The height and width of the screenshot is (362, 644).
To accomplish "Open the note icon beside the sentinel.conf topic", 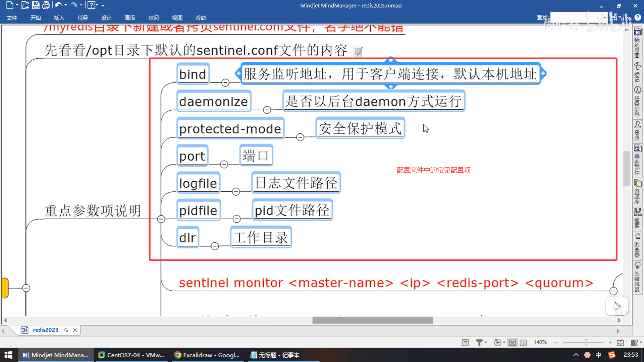I will (x=358, y=51).
